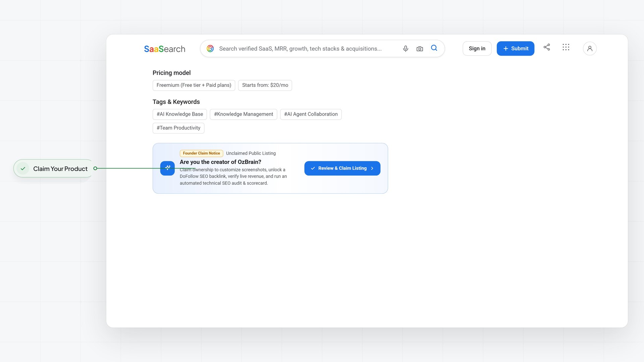Open the share icon in header
Screen dimensions: 644x362
click(x=547, y=47)
